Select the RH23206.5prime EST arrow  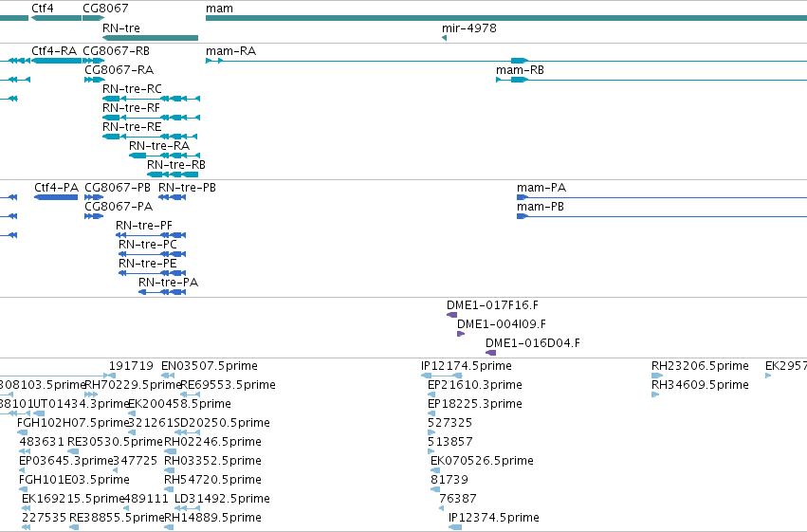pyautogui.click(x=657, y=376)
